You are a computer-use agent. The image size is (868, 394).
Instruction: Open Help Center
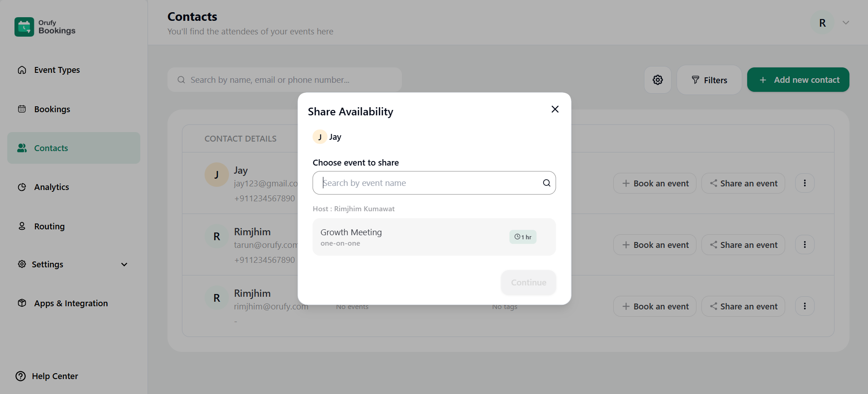[47, 376]
